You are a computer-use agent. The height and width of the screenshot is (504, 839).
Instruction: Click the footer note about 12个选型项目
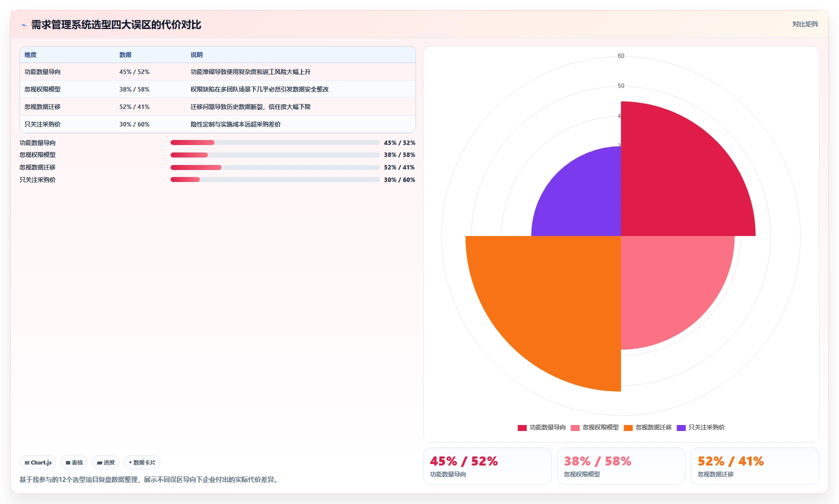[148, 479]
